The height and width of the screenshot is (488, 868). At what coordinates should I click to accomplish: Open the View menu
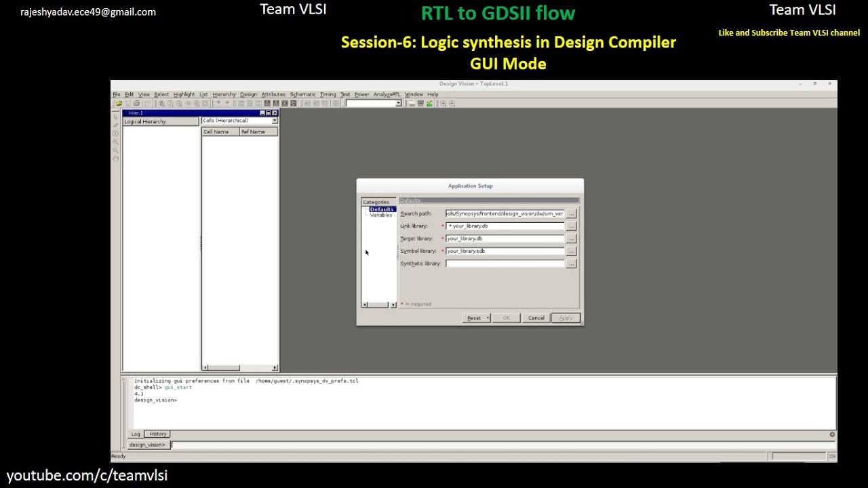tap(144, 94)
